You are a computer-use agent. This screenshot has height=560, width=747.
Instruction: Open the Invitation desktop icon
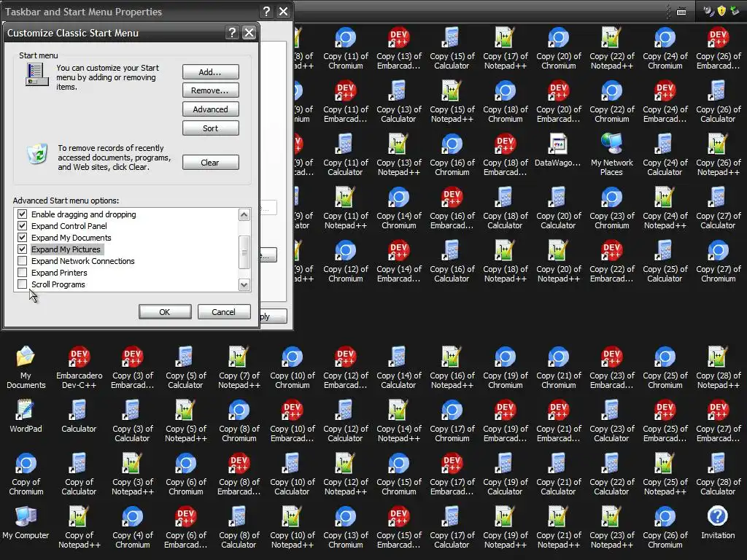(718, 523)
